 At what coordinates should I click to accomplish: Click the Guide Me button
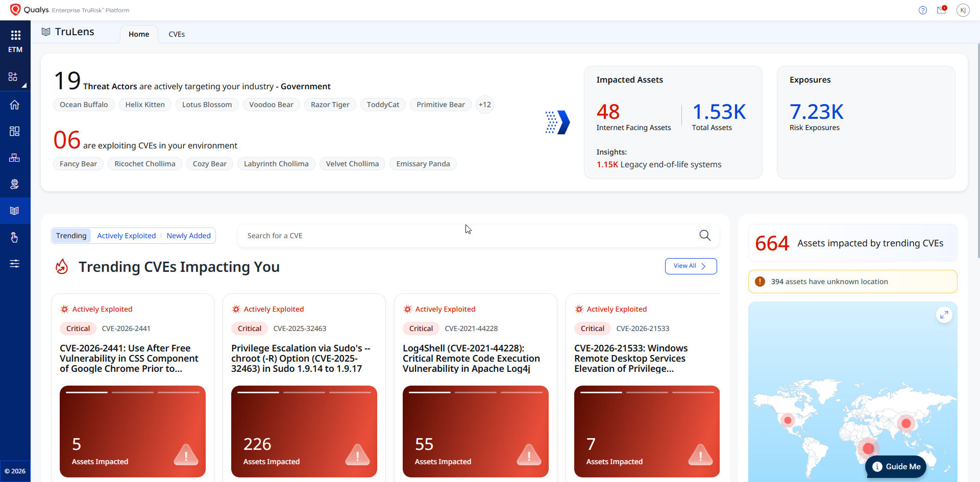896,466
